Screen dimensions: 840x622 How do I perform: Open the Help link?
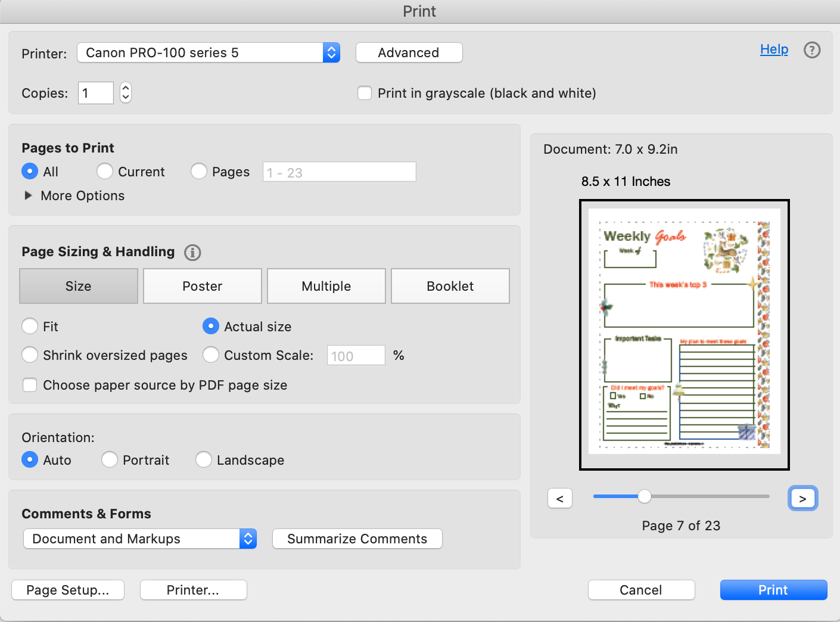(774, 49)
